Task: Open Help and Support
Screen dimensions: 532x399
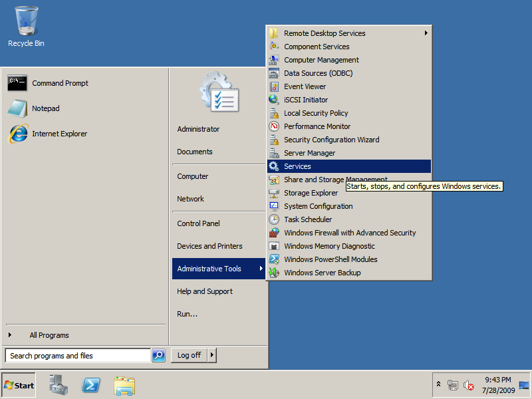Action: [219, 291]
